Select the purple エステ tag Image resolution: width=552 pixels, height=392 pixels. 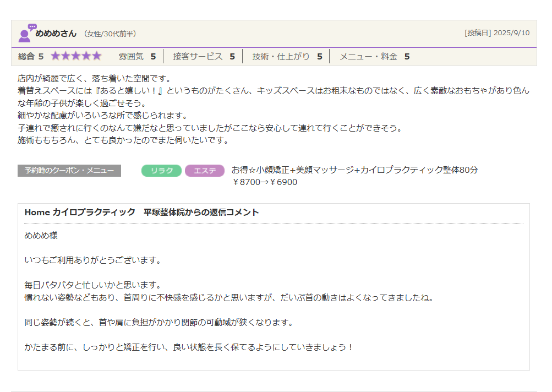(205, 171)
